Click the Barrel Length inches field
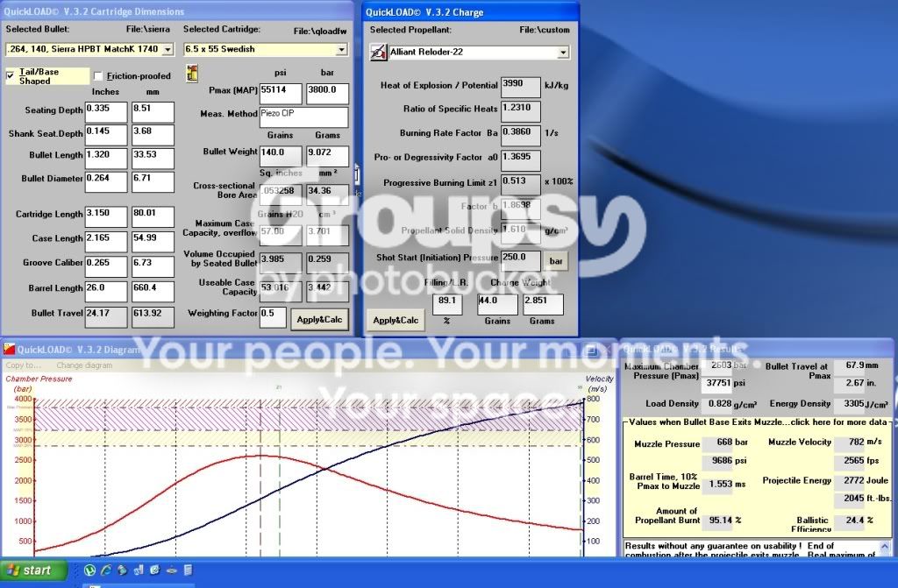 [106, 292]
